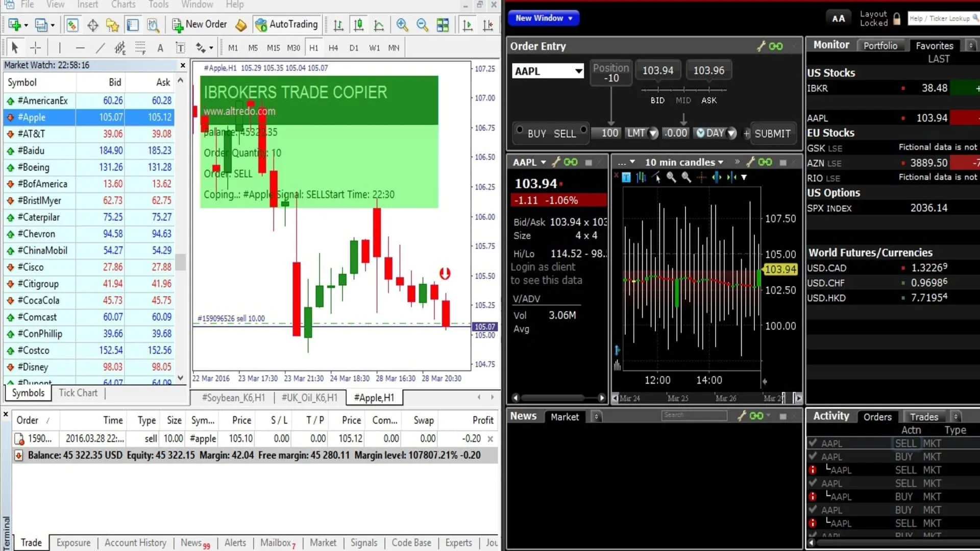Select the cursor arrow tool
980x551 pixels.
15,48
